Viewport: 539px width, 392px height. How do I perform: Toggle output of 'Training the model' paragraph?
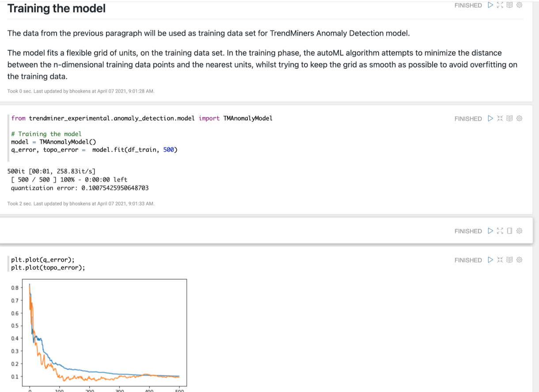click(509, 5)
